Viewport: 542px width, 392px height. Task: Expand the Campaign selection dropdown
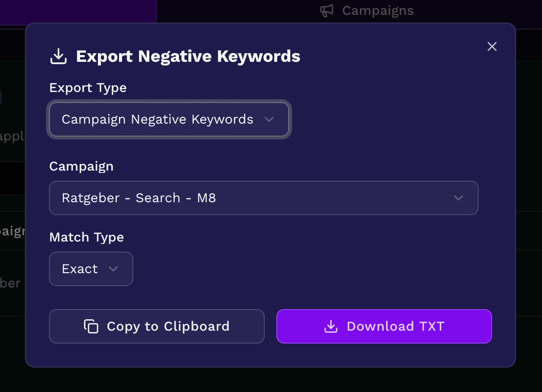tap(263, 198)
